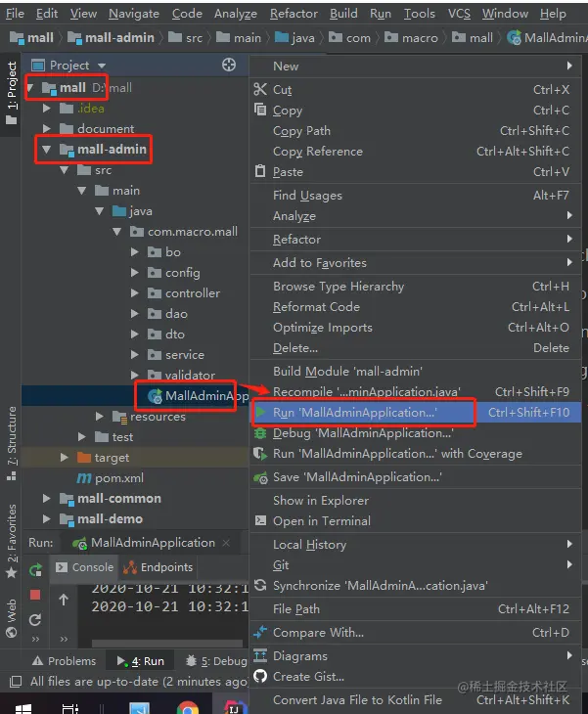This screenshot has width=588, height=714.
Task: Select the pom.xml file
Action: click(135, 477)
